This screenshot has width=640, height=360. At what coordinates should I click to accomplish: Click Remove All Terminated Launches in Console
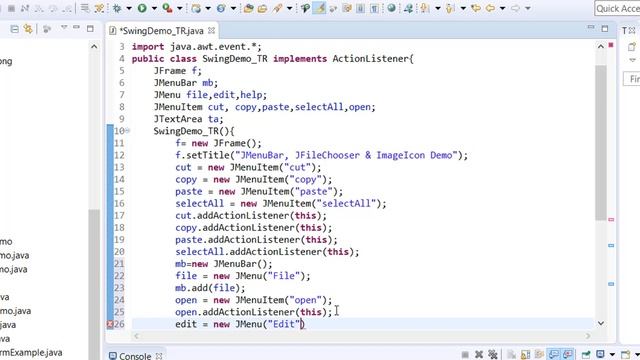point(493,355)
